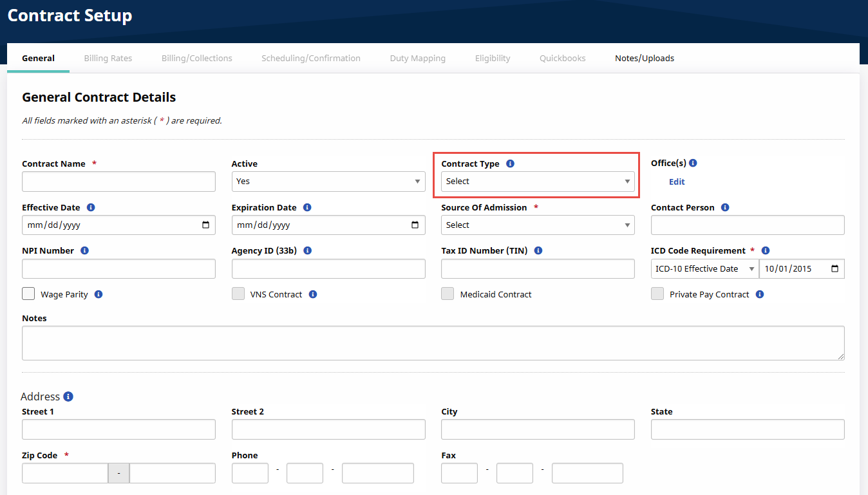
Task: Click the Agency ID (33b) info icon
Action: [307, 250]
